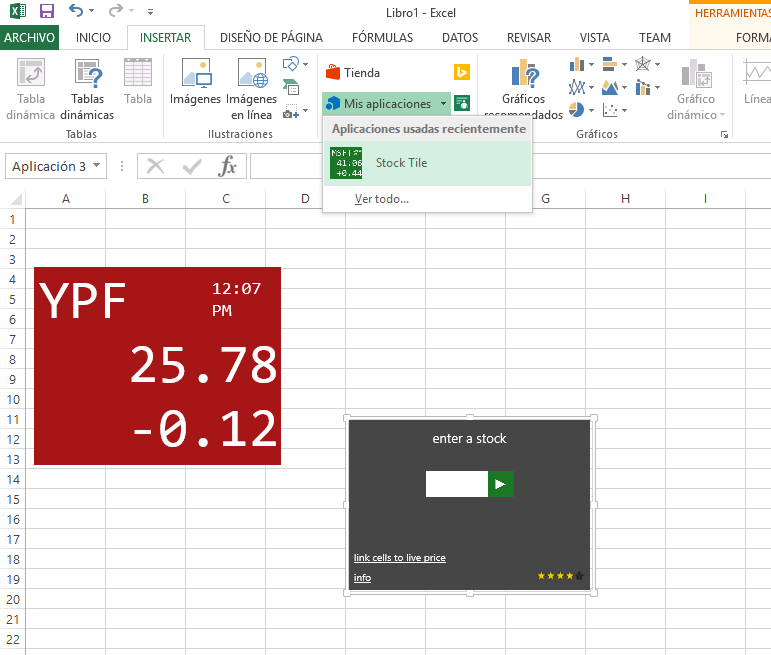The image size is (771, 655).
Task: Open the Customize Quick Access Toolbar dropdown
Action: 150,12
